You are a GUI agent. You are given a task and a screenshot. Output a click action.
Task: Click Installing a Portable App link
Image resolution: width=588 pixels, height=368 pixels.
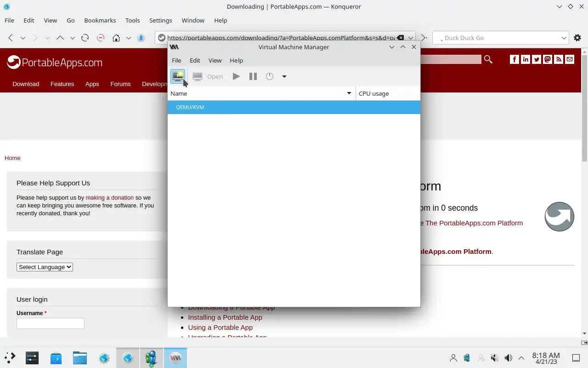[225, 317]
